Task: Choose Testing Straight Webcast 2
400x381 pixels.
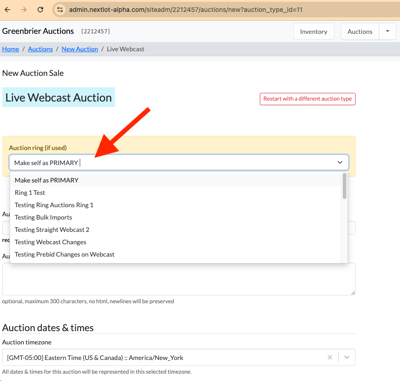Action: pyautogui.click(x=176, y=230)
